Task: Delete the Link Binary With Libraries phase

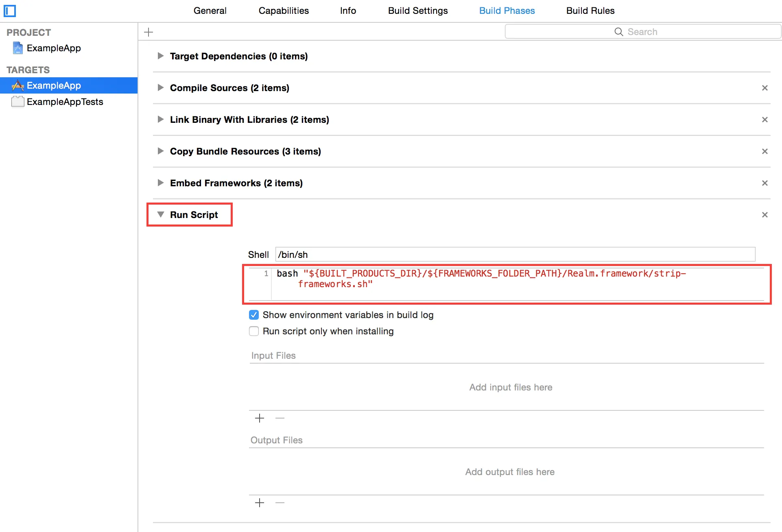Action: pyautogui.click(x=765, y=120)
